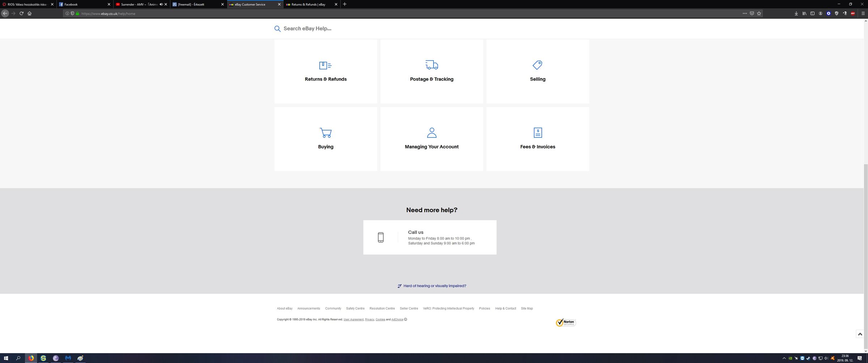The image size is (868, 363).
Task: Open the Firefox account icon
Action: [x=821, y=13]
